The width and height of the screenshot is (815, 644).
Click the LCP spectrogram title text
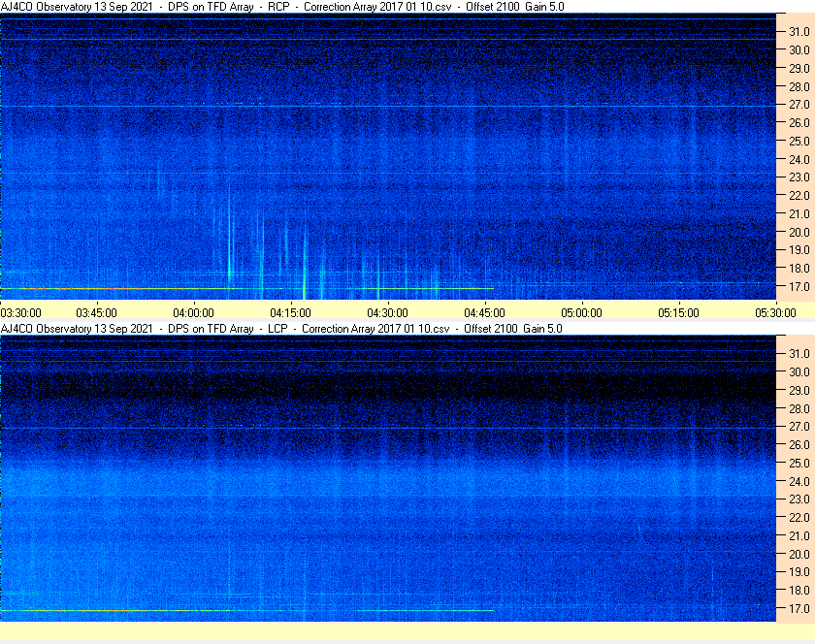[281, 329]
